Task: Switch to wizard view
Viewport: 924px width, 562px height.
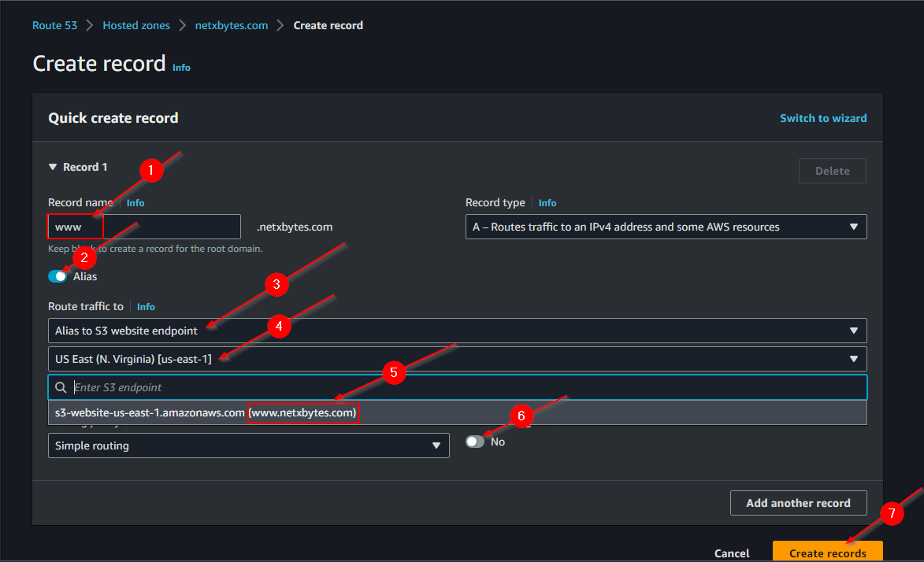Action: pos(823,118)
